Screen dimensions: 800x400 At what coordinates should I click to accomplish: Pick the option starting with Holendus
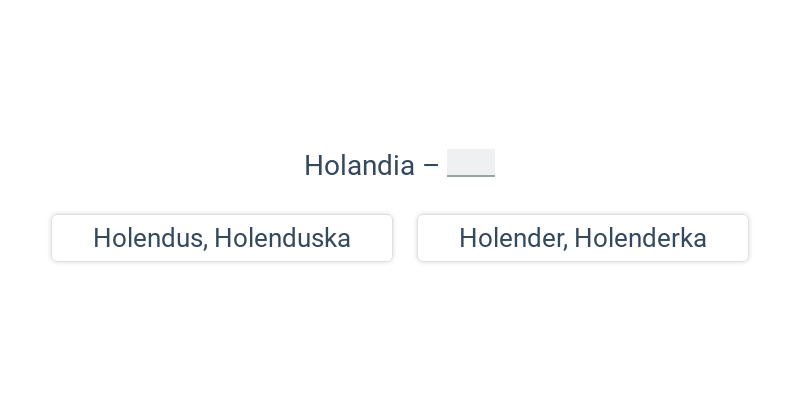tap(222, 238)
